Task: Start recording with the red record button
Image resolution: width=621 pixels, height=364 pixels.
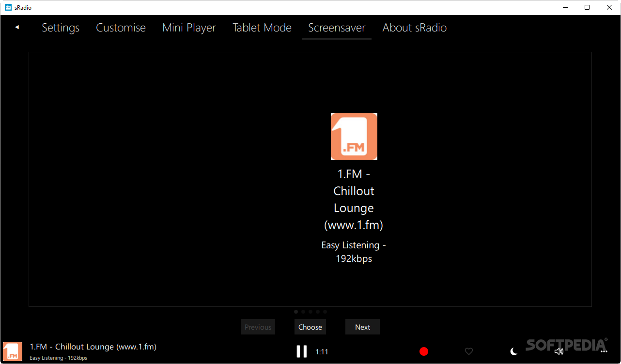Action: (424, 351)
